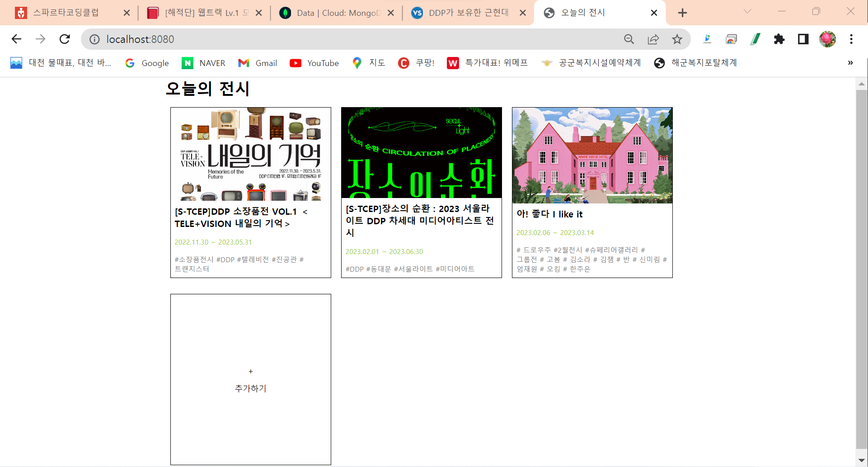Open the tab search chevron

747,11
